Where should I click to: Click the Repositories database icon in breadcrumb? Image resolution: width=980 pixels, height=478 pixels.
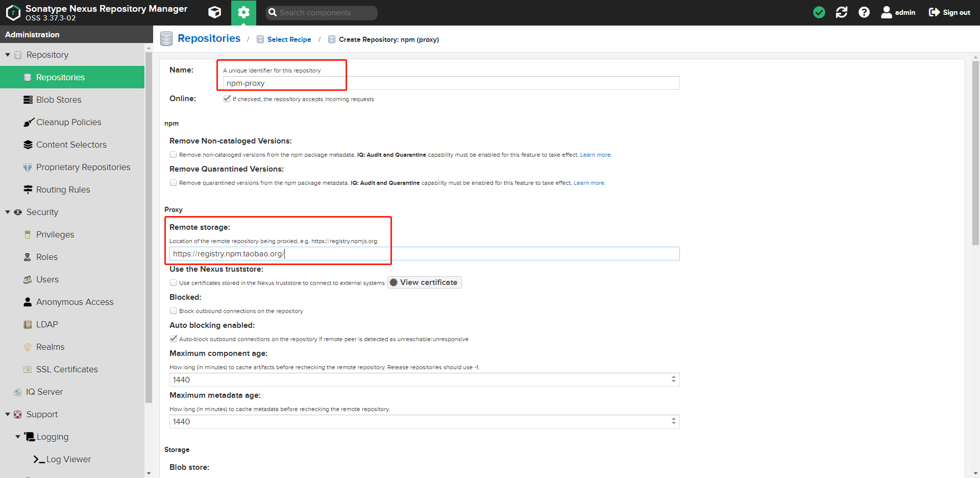pos(166,39)
